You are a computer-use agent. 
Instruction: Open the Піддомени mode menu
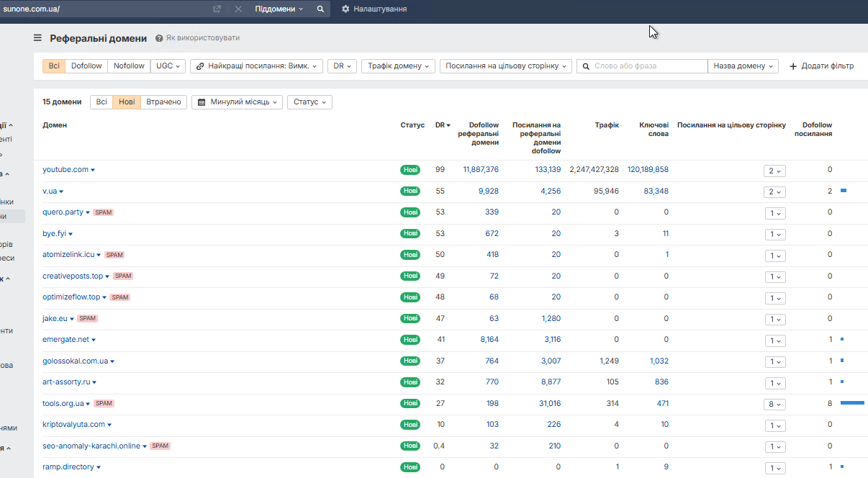(279, 9)
